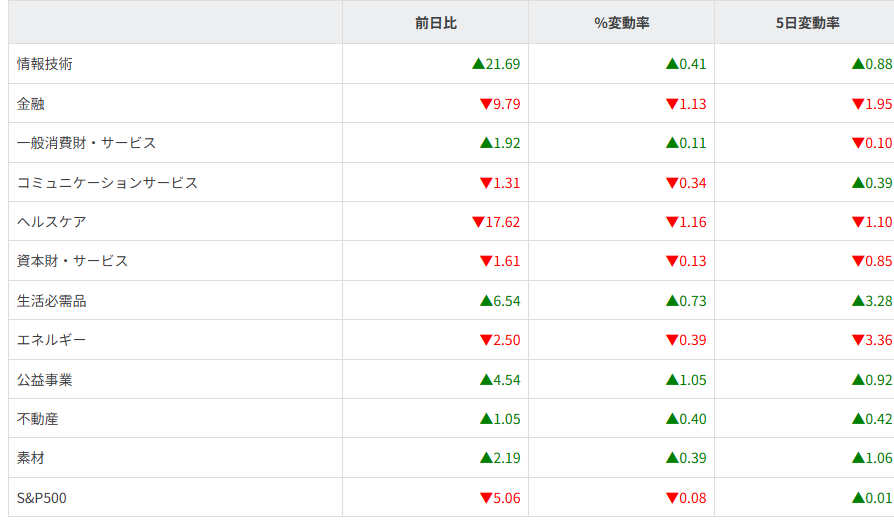Click the コミュニケーションサービス row label

[x=108, y=182]
